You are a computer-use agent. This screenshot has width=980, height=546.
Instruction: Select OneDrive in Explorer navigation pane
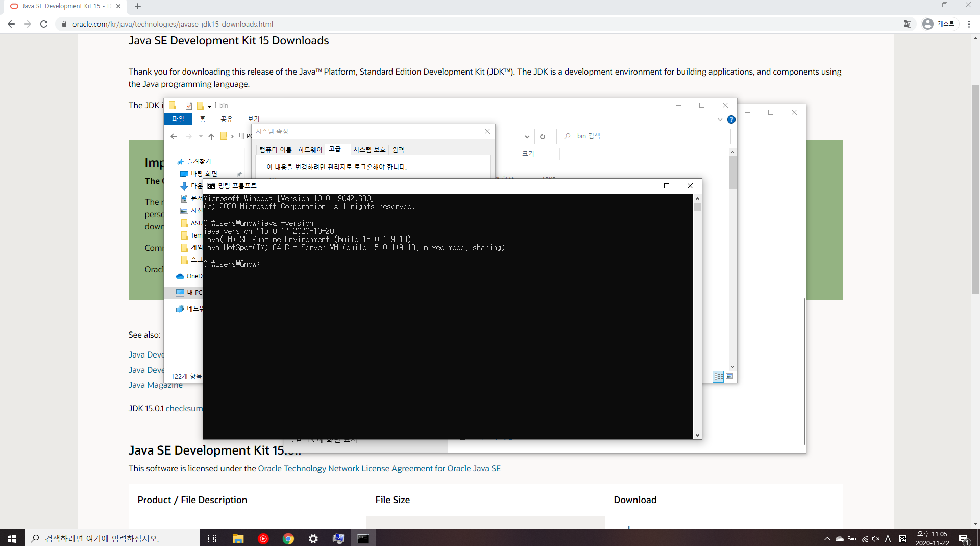click(x=189, y=276)
